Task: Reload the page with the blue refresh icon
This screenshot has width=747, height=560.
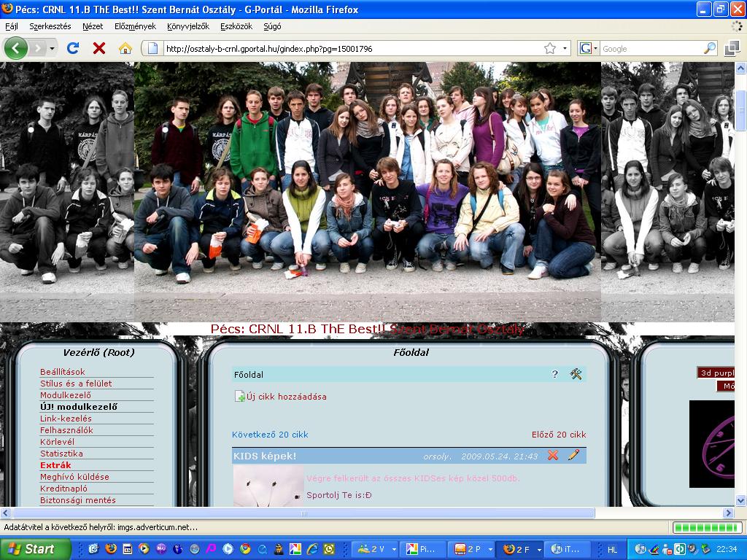Action: tap(73, 48)
